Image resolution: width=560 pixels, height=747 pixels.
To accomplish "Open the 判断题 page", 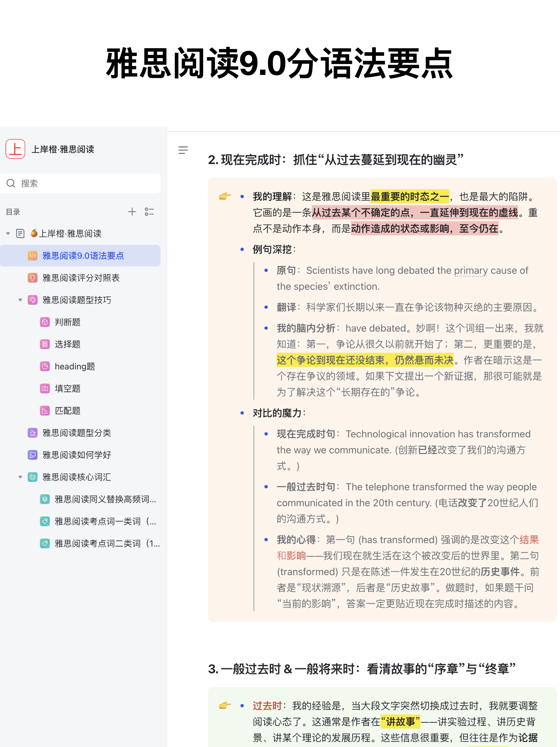I will coord(67,322).
